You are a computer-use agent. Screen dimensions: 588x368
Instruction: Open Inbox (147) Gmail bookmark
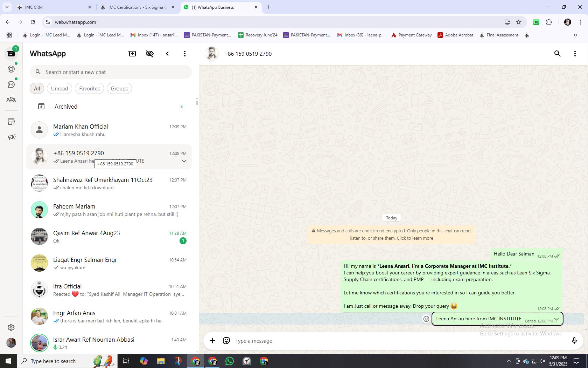[x=154, y=35]
